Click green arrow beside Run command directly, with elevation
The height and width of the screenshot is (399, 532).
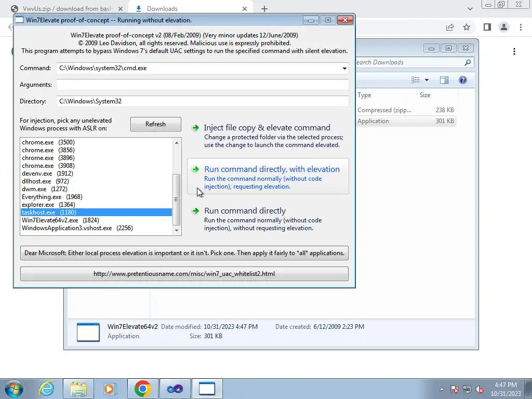coord(195,169)
